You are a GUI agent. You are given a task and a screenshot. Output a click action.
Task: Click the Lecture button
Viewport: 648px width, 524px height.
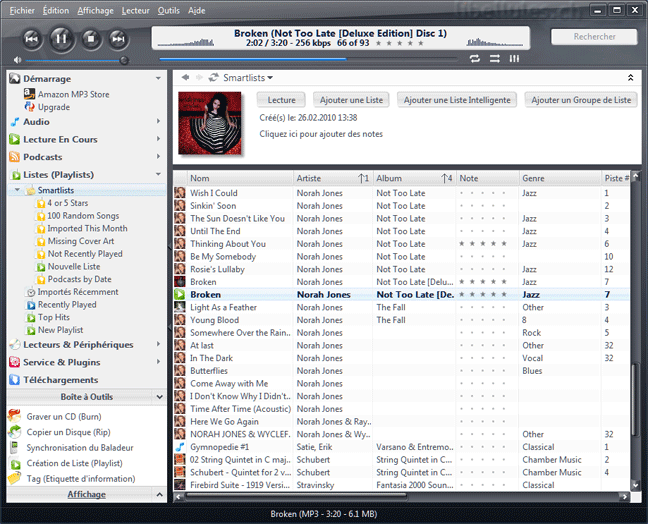pos(281,100)
